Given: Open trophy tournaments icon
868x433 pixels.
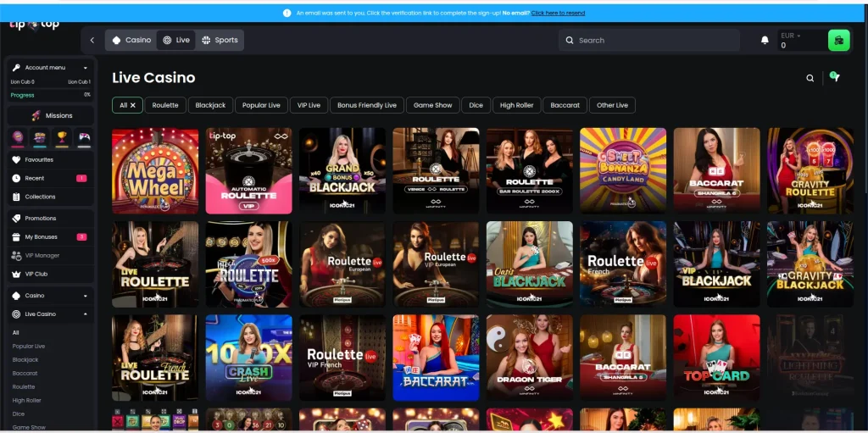Looking at the screenshot, I should coord(62,137).
